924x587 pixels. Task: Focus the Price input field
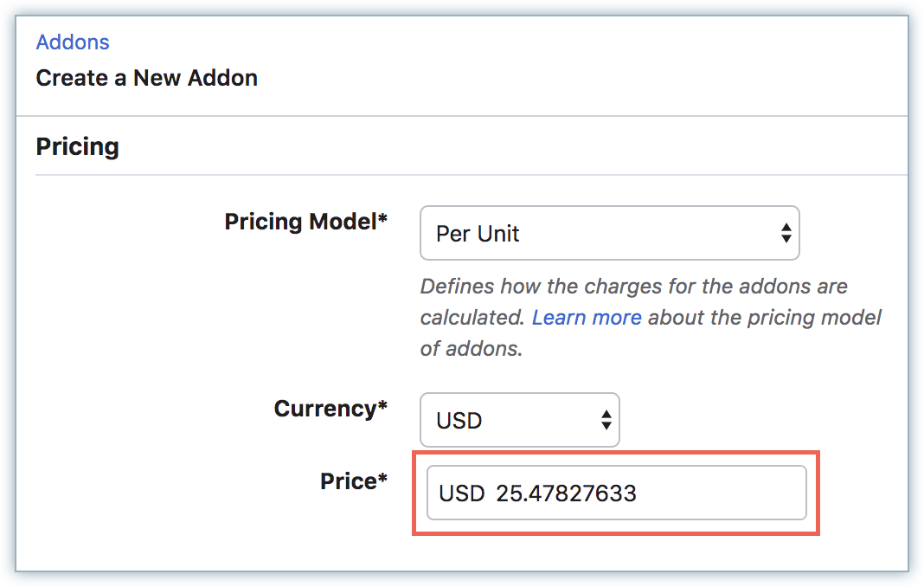(616, 493)
